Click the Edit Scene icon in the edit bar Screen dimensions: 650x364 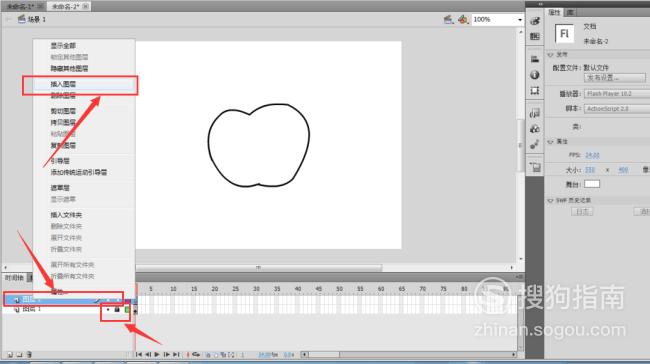448,19
